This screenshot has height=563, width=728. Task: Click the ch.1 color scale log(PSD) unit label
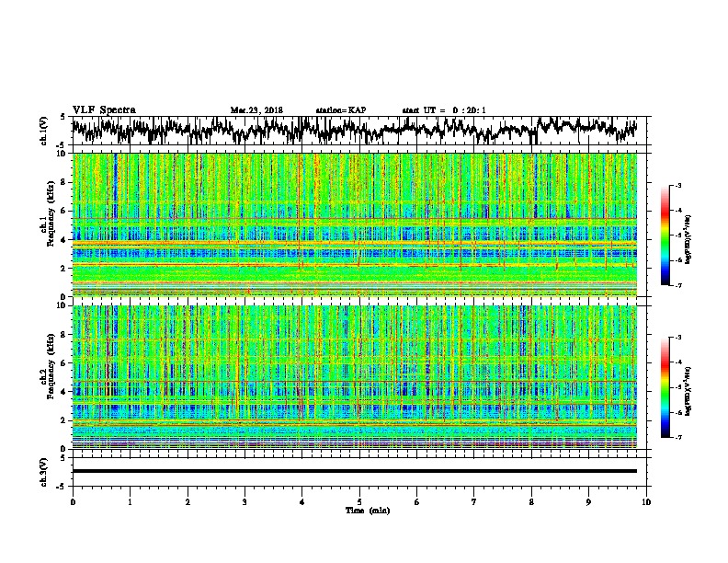click(x=688, y=240)
